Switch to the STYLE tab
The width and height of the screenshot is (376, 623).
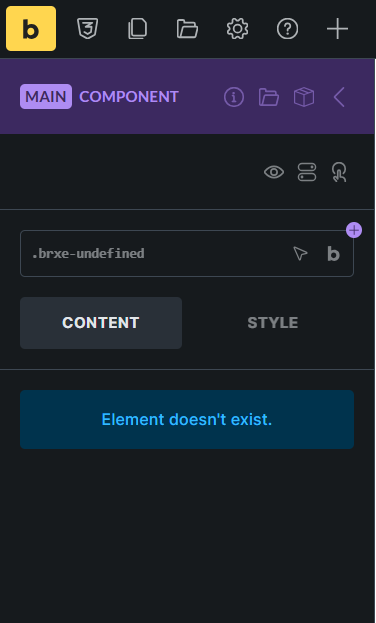pyautogui.click(x=273, y=323)
